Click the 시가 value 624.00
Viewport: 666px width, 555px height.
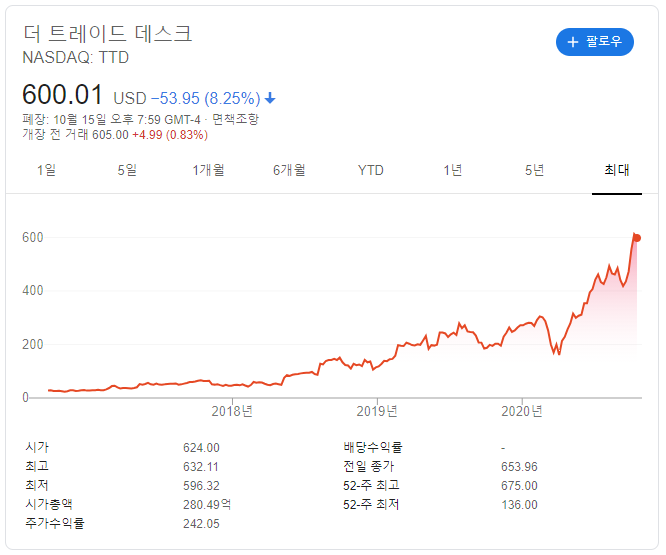[201, 448]
